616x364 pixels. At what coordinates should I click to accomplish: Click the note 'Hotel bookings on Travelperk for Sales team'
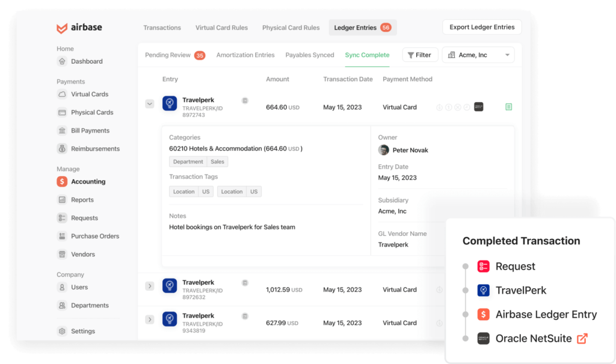click(x=232, y=227)
